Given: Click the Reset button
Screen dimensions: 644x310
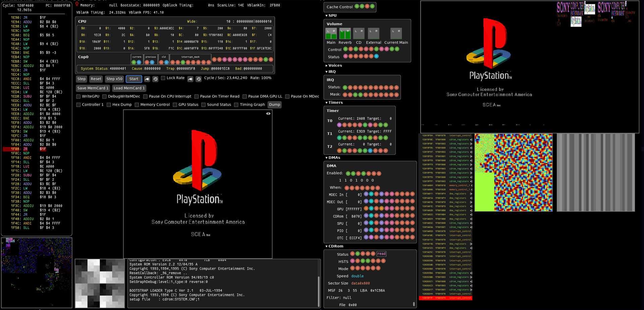Looking at the screenshot, I should tap(96, 79).
